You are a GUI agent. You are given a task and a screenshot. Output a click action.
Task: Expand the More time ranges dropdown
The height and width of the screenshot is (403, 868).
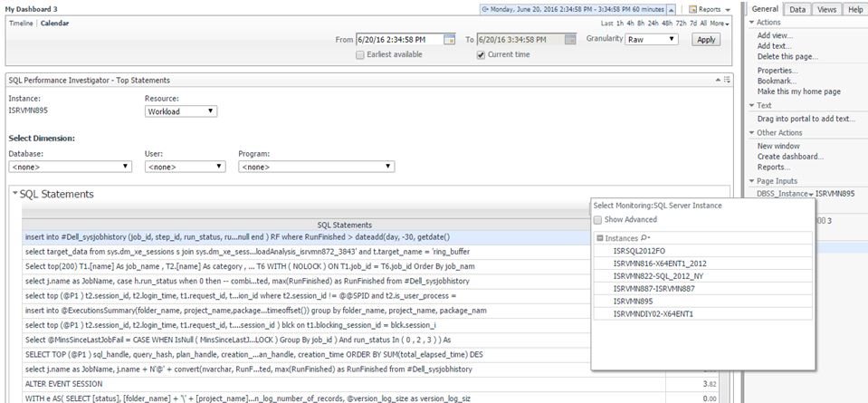[720, 24]
